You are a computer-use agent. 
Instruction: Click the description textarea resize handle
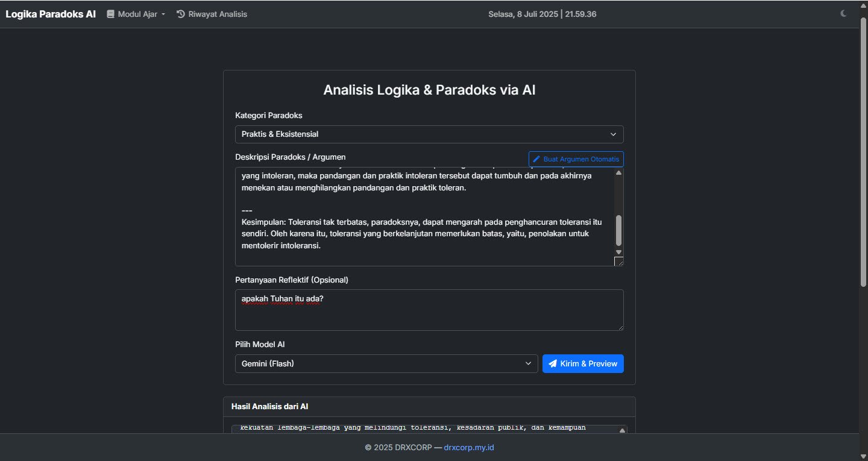618,261
